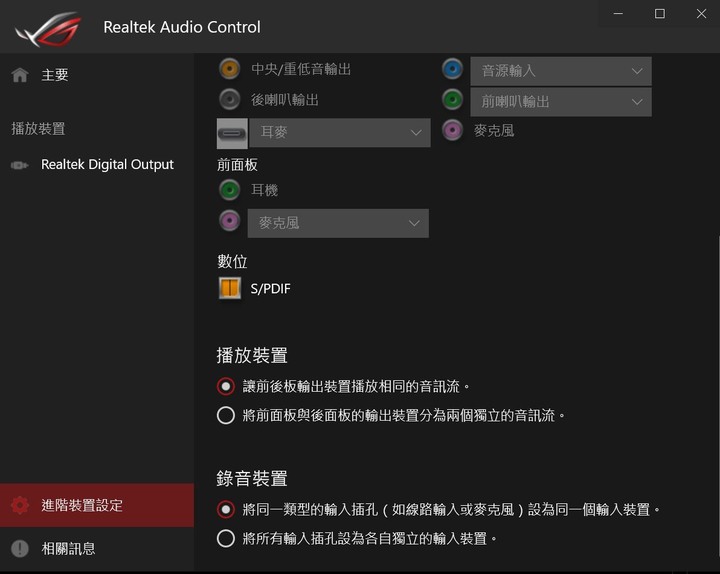Close the Realtek Audio Control window
This screenshot has height=574, width=720.
pyautogui.click(x=701, y=14)
